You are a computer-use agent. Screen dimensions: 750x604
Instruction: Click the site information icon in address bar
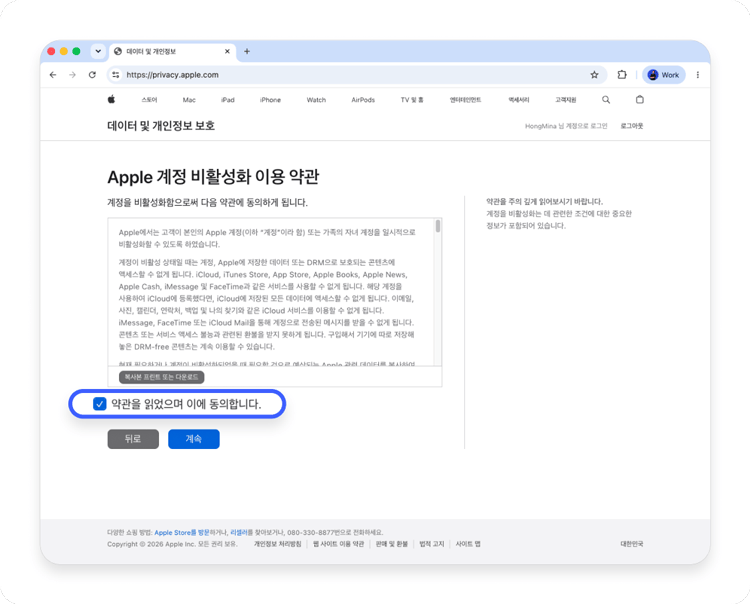116,75
